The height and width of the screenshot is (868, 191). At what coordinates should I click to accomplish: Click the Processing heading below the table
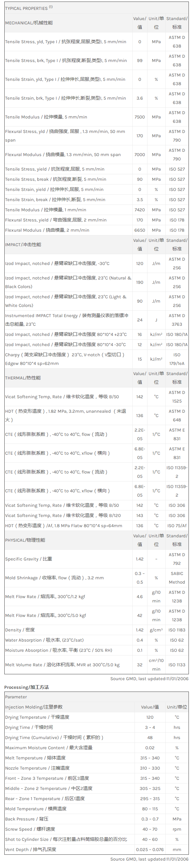27,687
